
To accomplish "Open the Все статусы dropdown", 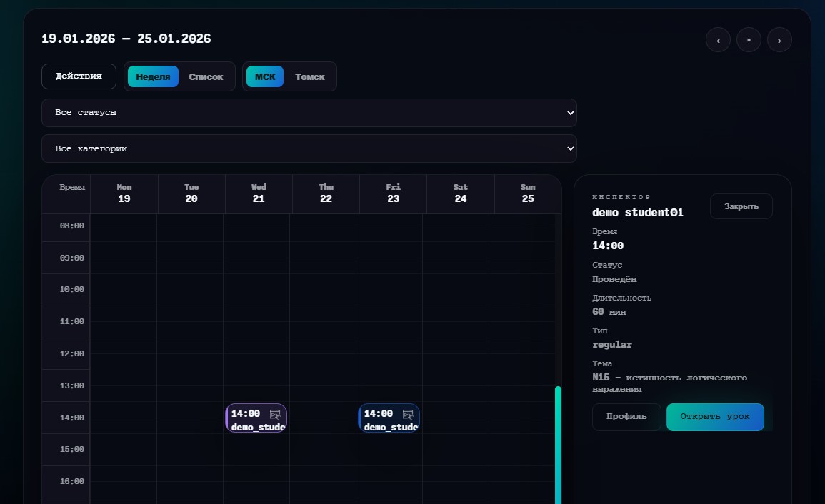I will coord(309,113).
